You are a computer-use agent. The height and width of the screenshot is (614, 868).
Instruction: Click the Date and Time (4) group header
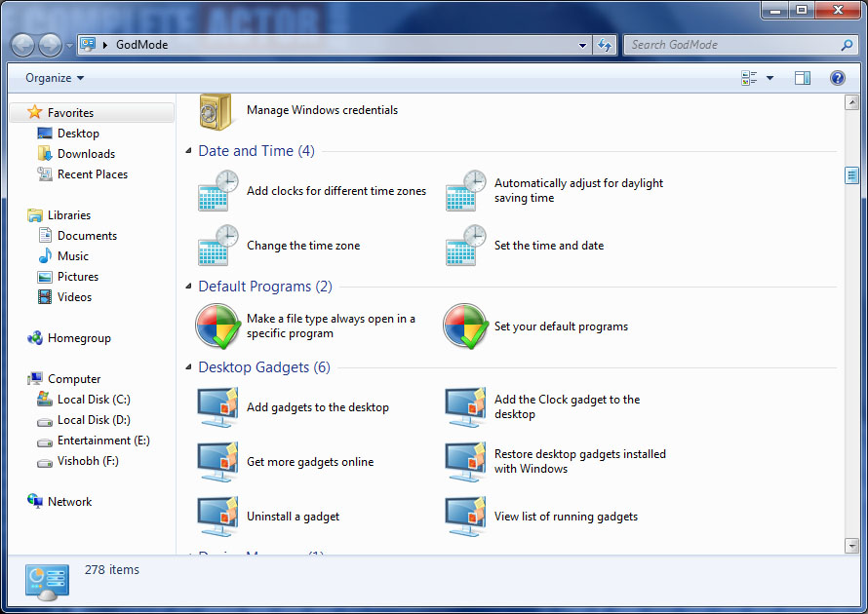pyautogui.click(x=256, y=151)
